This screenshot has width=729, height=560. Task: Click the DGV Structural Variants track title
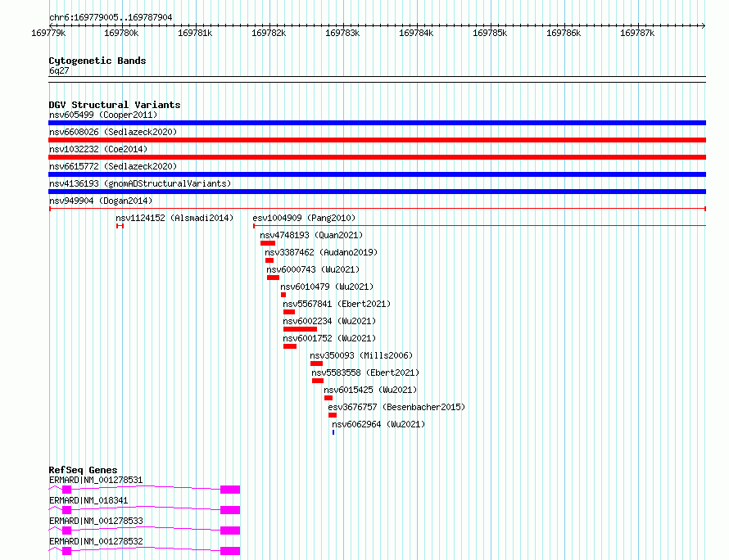[x=115, y=105]
